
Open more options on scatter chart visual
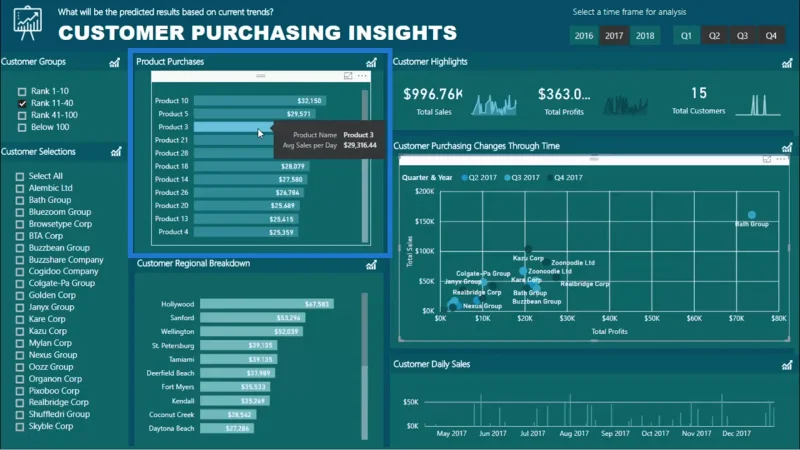[x=781, y=159]
